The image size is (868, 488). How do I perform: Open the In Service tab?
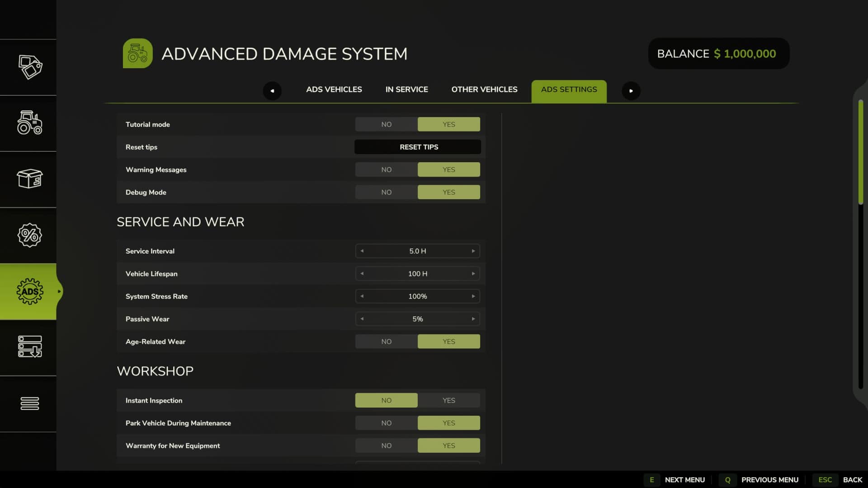pyautogui.click(x=406, y=89)
